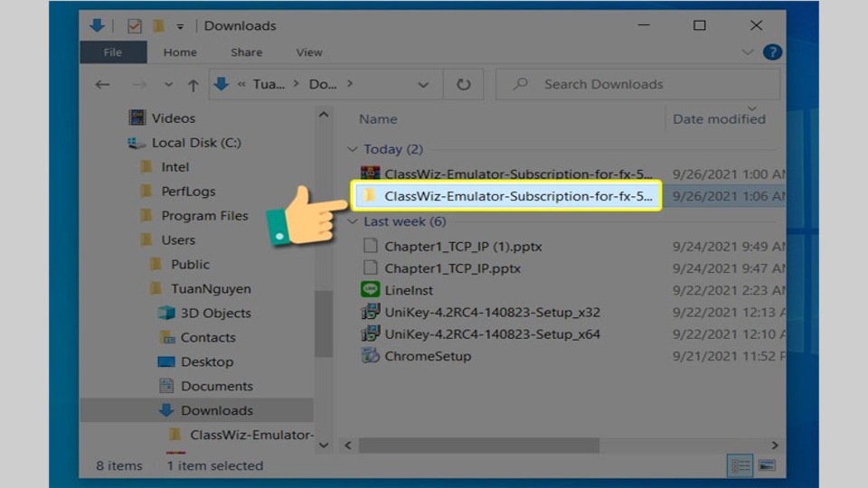Collapse the Last week (6) group

[x=352, y=221]
